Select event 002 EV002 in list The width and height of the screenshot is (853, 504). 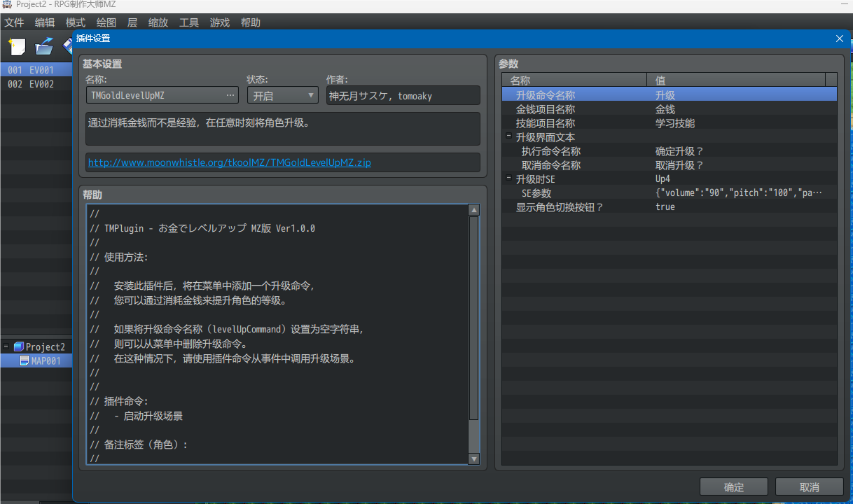click(36, 84)
